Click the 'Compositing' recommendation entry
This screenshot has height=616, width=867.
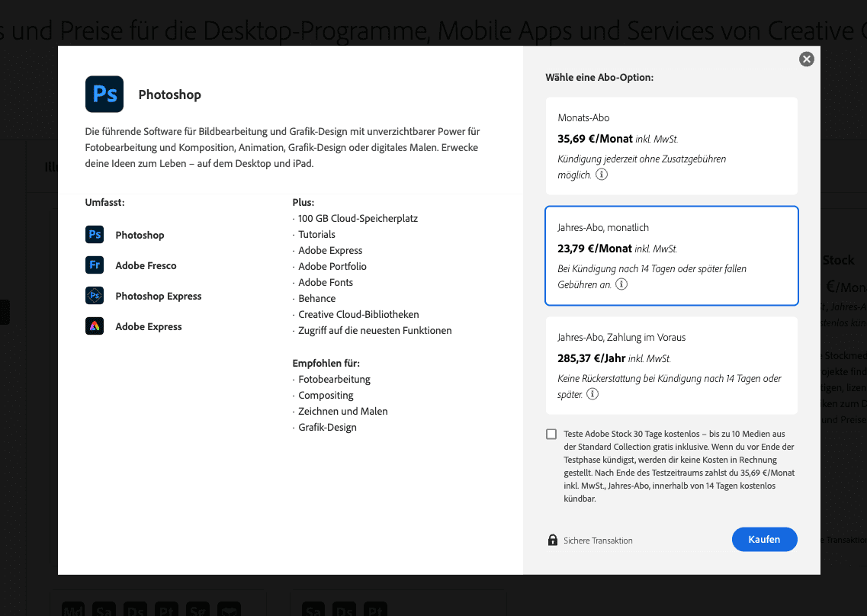tap(326, 396)
